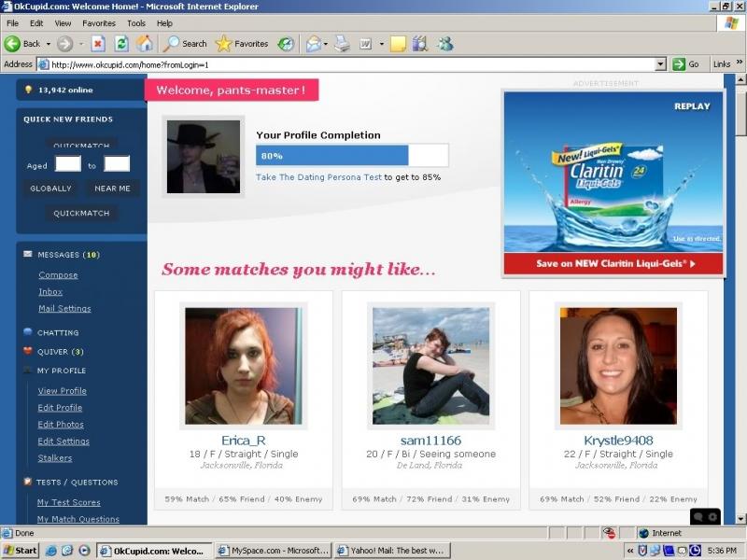Go to the browser Home page icon

[x=145, y=44]
